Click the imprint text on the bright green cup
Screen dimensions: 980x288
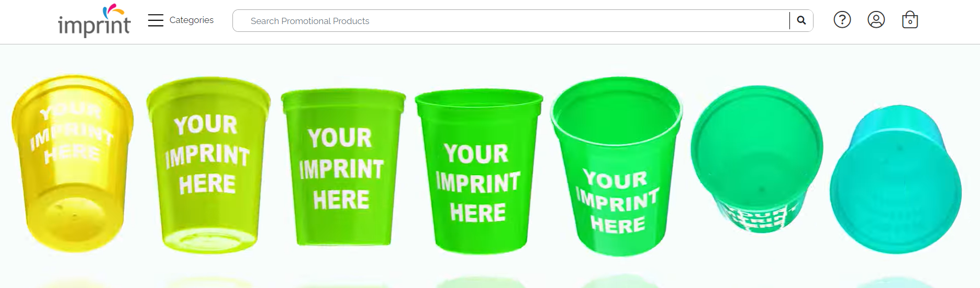point(477,183)
